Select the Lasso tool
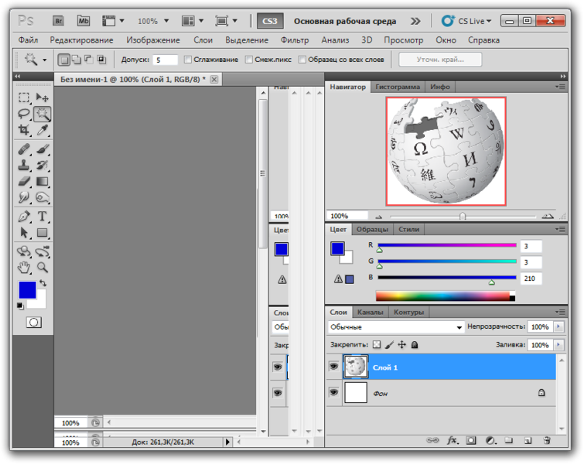Image resolution: width=584 pixels, height=464 pixels. point(24,114)
